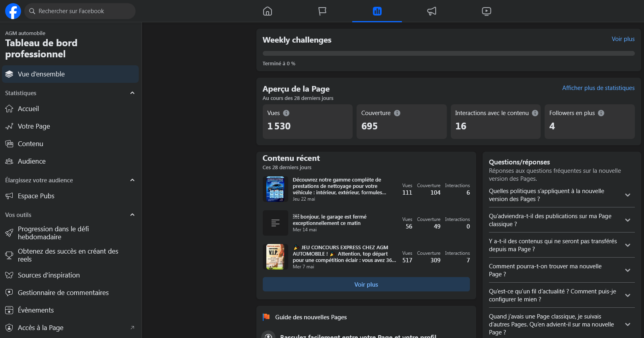Image resolution: width=644 pixels, height=338 pixels.
Task: Open the Home tab icon in top navigation
Action: coord(268,11)
